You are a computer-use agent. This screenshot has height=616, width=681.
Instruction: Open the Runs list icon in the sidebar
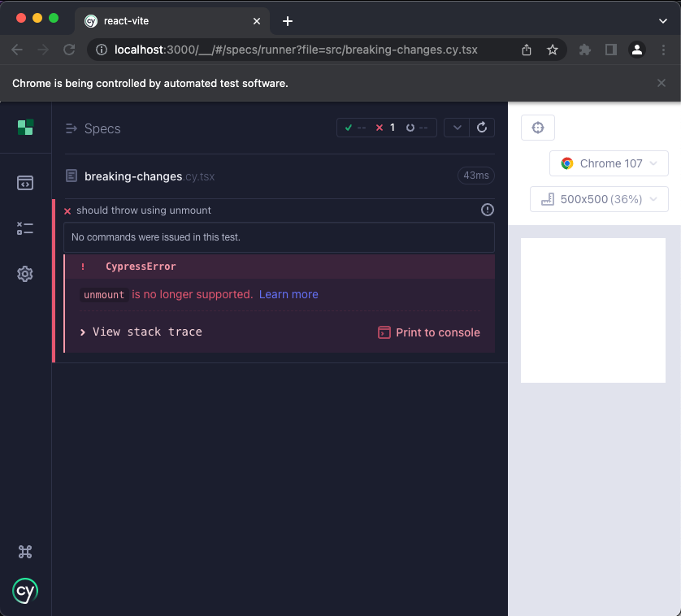click(25, 228)
